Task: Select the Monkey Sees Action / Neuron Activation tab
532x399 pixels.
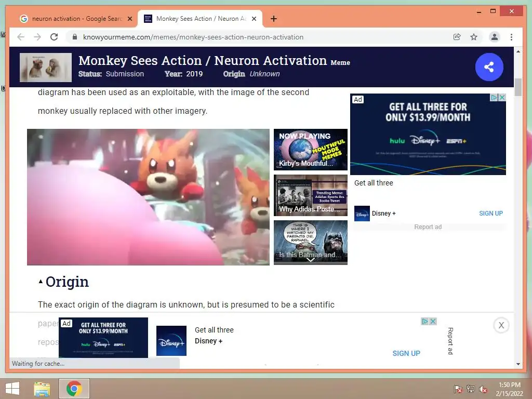Action: (199, 19)
